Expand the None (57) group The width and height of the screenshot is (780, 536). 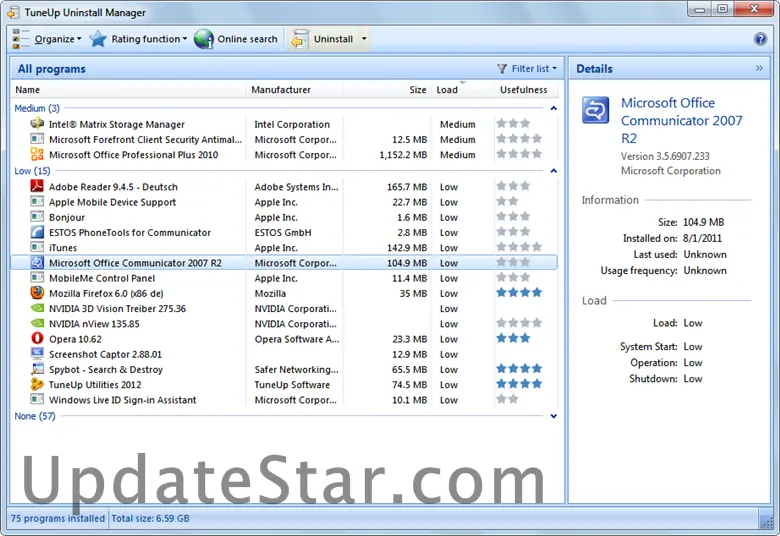pos(554,416)
